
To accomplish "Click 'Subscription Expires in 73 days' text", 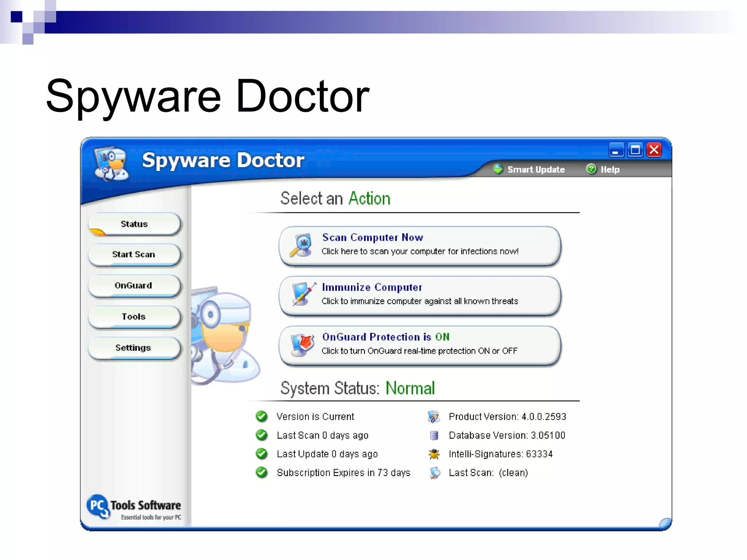I will click(343, 473).
